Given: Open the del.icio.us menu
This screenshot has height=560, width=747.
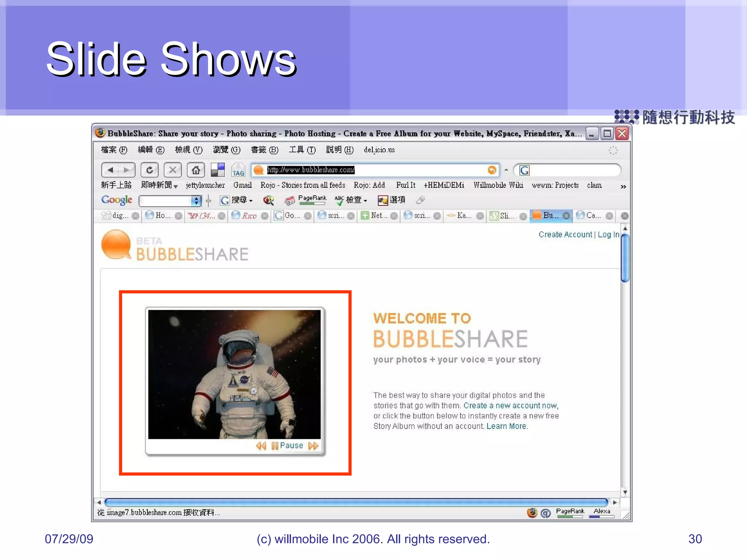Looking at the screenshot, I should (x=379, y=150).
